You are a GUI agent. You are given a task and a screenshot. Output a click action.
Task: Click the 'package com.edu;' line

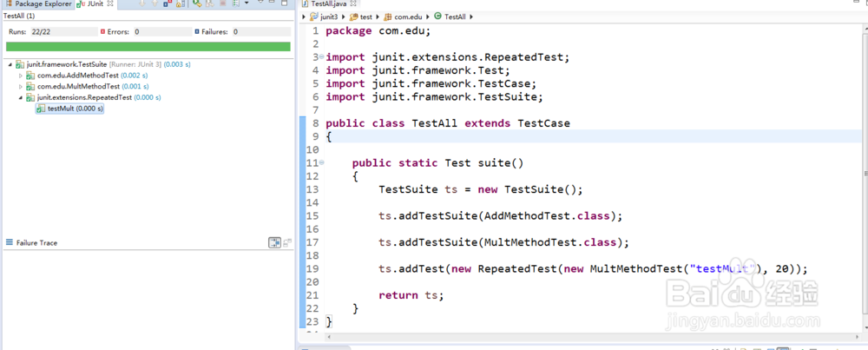pyautogui.click(x=378, y=31)
